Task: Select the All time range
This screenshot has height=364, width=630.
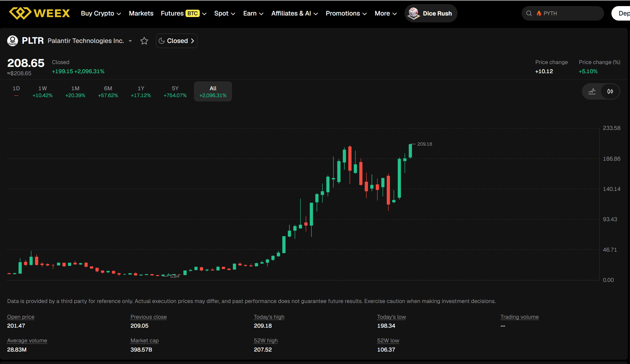Action: pyautogui.click(x=213, y=92)
